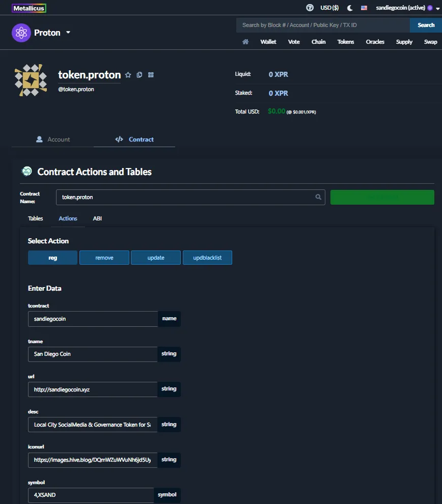Click the green button beside Contract Name
This screenshot has height=504, width=442.
point(382,197)
